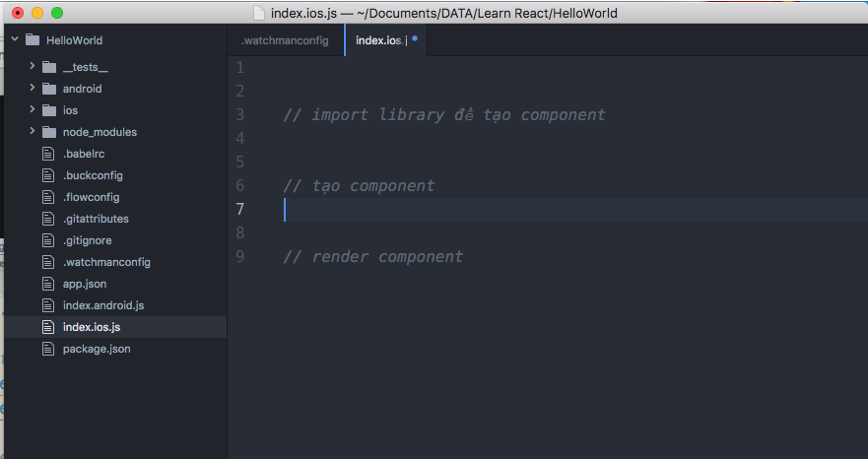Minimize the window with the yellow button
Screen dimensions: 868x459
point(37,12)
